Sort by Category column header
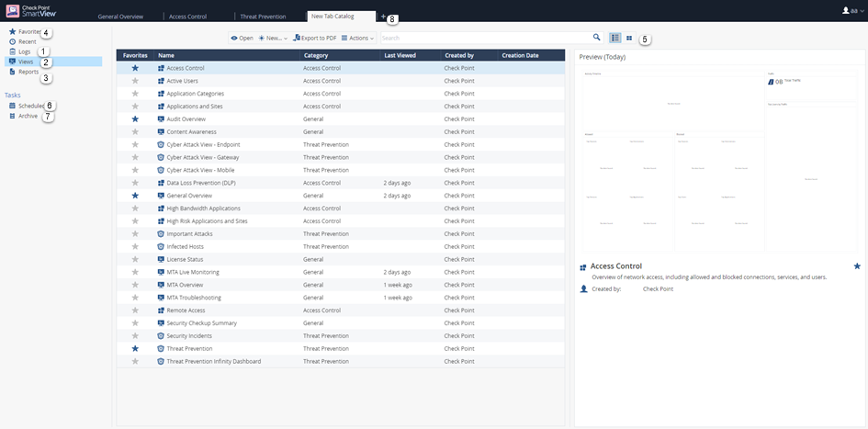868x429 pixels. tap(339, 55)
